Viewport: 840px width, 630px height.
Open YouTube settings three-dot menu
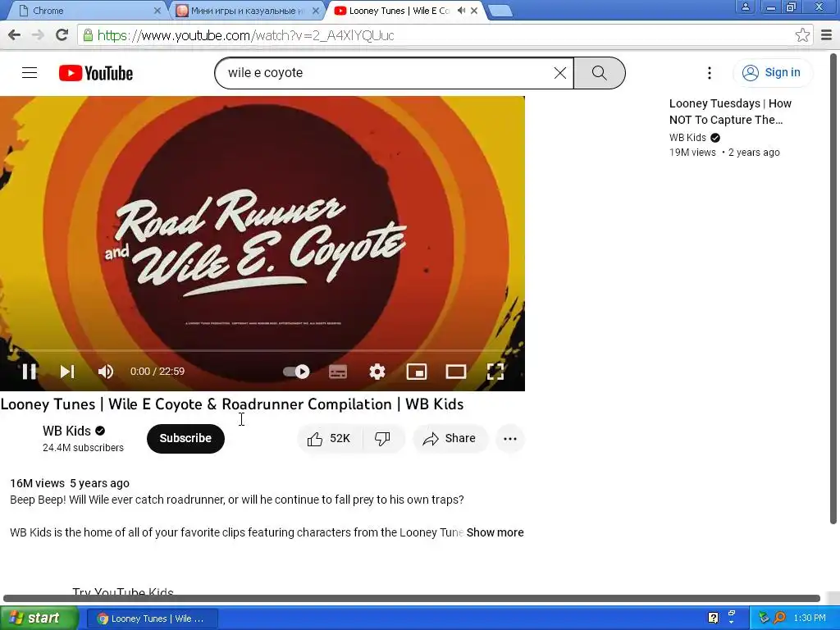tap(710, 73)
